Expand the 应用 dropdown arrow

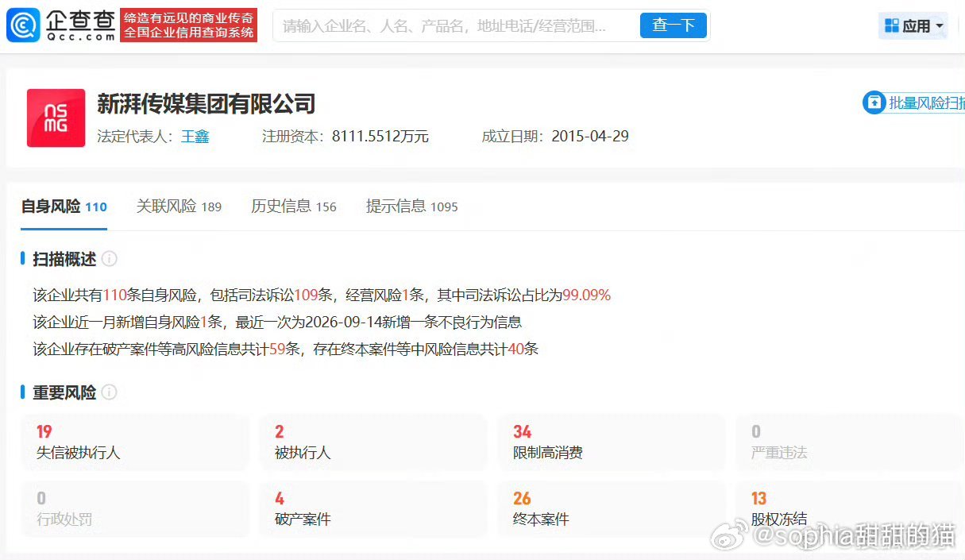point(940,26)
